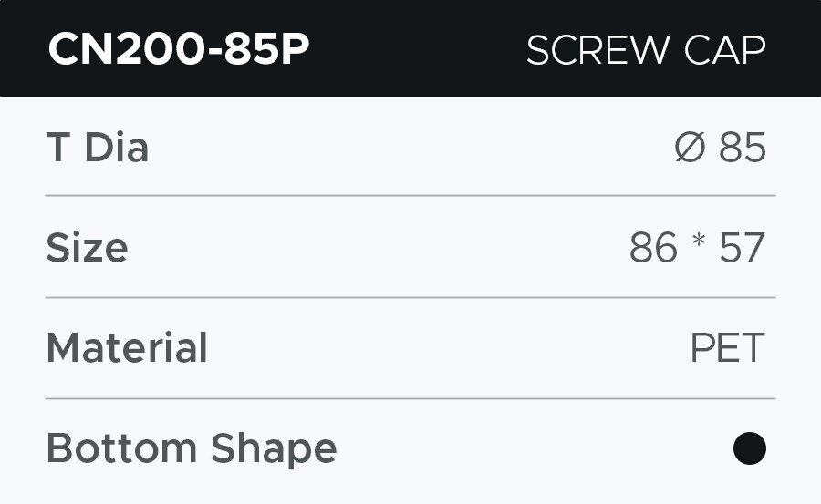Screen dimensions: 821x504
Task: Click the asterisk in the Size value
Action: [699, 244]
